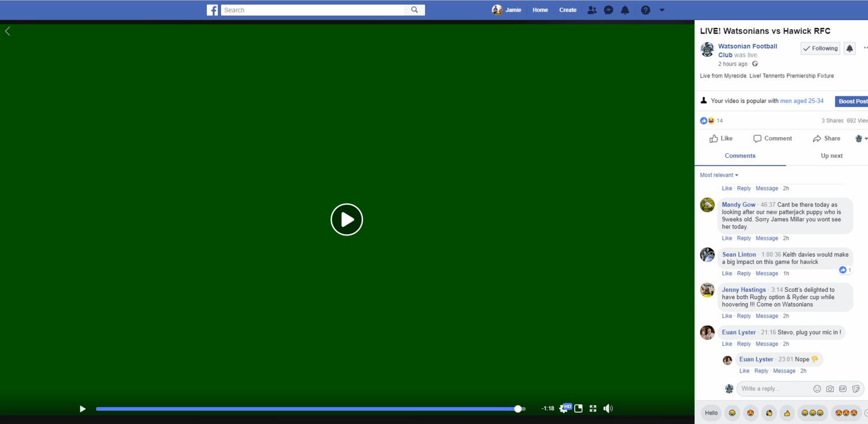Image resolution: width=868 pixels, height=424 pixels.
Task: Reply to Euan Lyster's Stevo comment
Action: [x=744, y=344]
